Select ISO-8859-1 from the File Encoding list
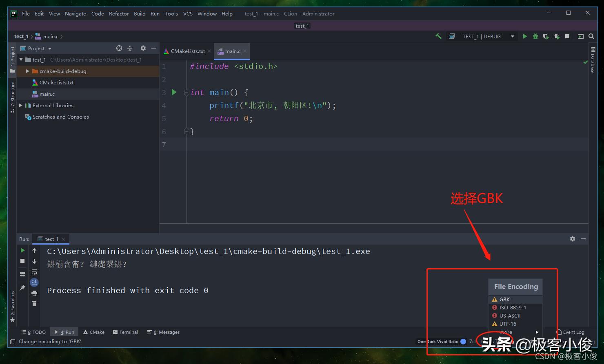 513,307
